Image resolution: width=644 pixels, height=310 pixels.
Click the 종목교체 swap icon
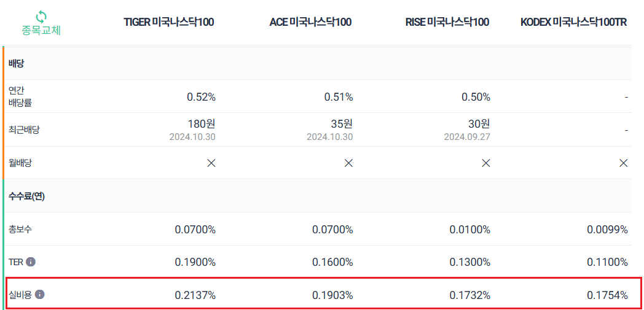[x=42, y=17]
